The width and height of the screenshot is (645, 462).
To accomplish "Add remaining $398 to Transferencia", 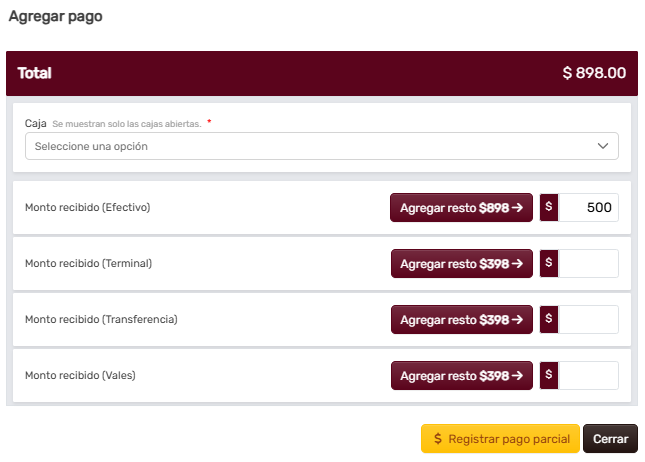I will point(461,320).
